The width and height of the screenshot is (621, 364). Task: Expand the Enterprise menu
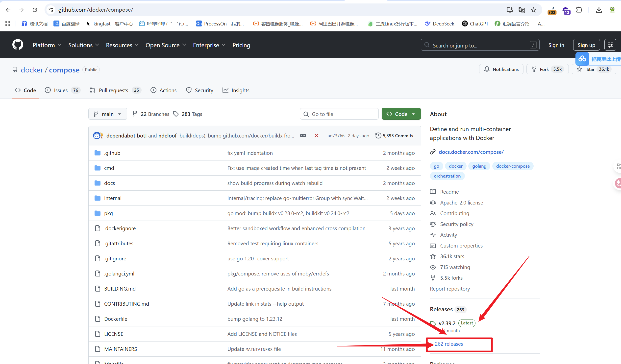click(209, 45)
